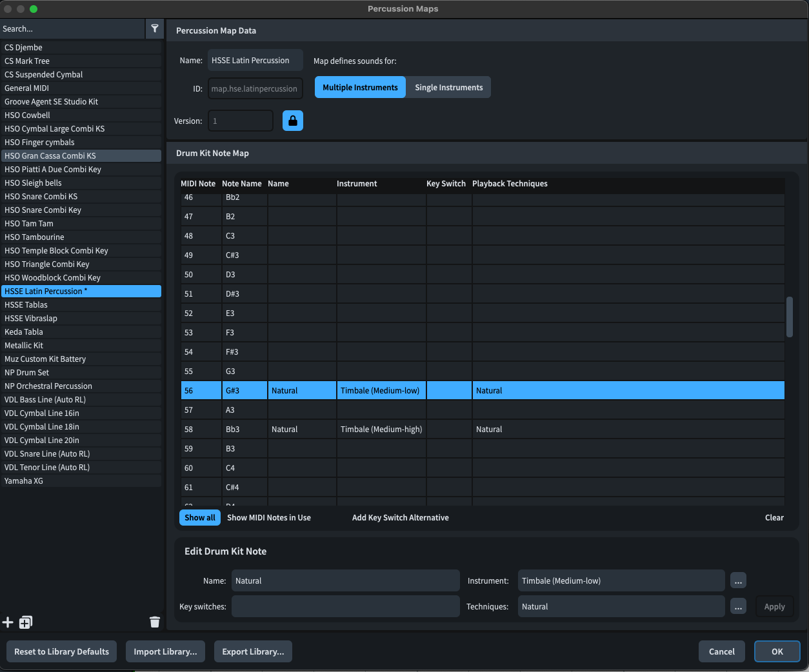Confirm with the OK button
Image resolution: width=809 pixels, height=672 pixels.
(x=777, y=651)
